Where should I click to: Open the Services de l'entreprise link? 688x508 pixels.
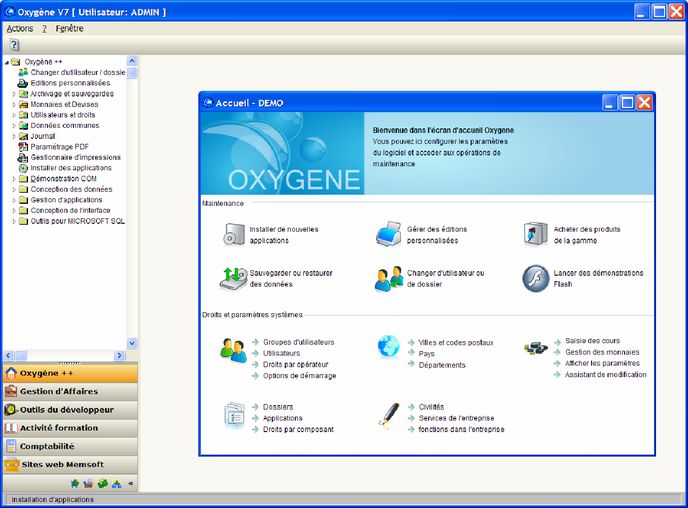coord(456,418)
